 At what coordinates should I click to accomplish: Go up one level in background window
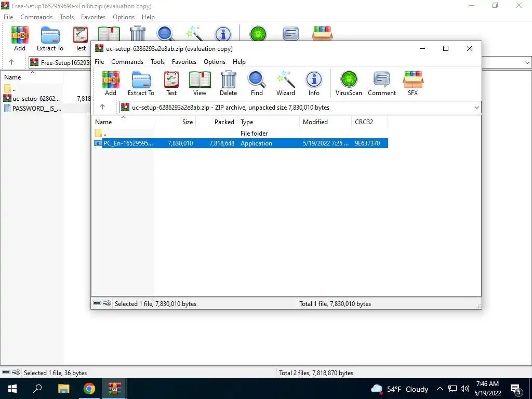pyautogui.click(x=11, y=62)
